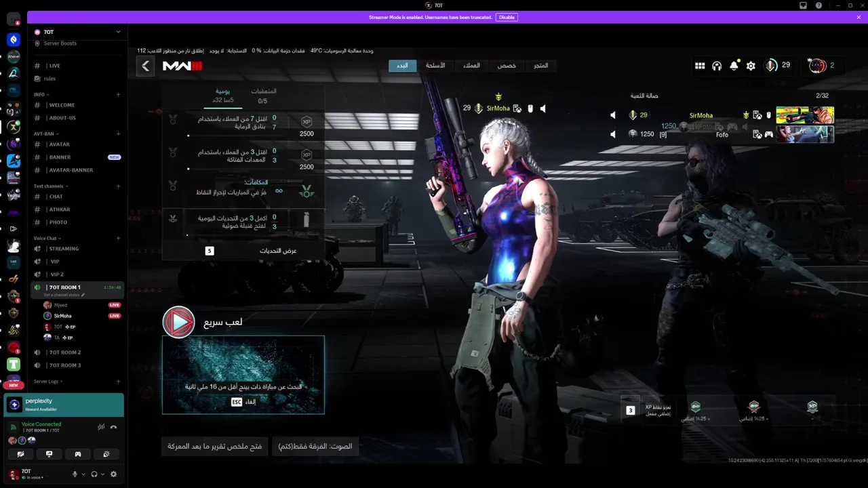Collapse the Voice Chat category

point(47,238)
